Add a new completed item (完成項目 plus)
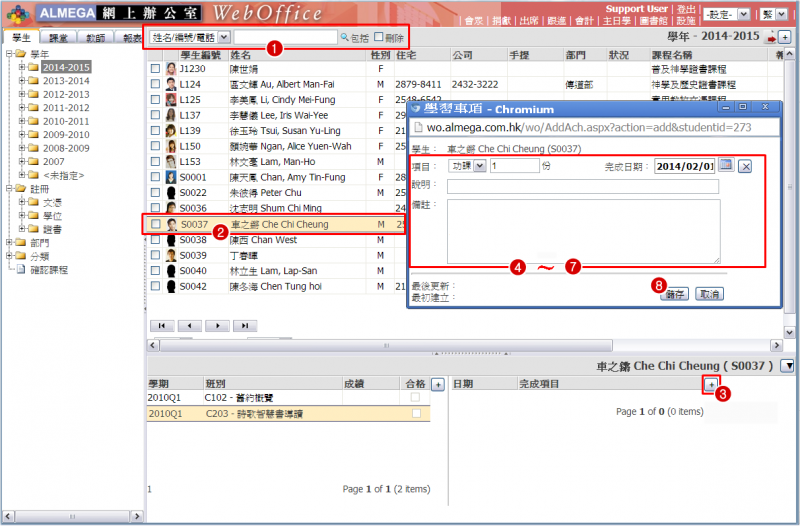 coord(711,384)
